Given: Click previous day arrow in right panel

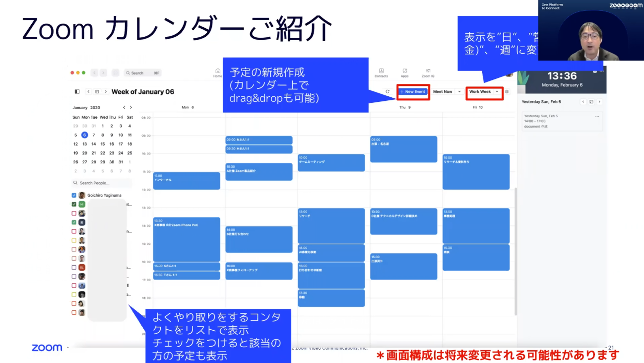Looking at the screenshot, I should (x=583, y=102).
